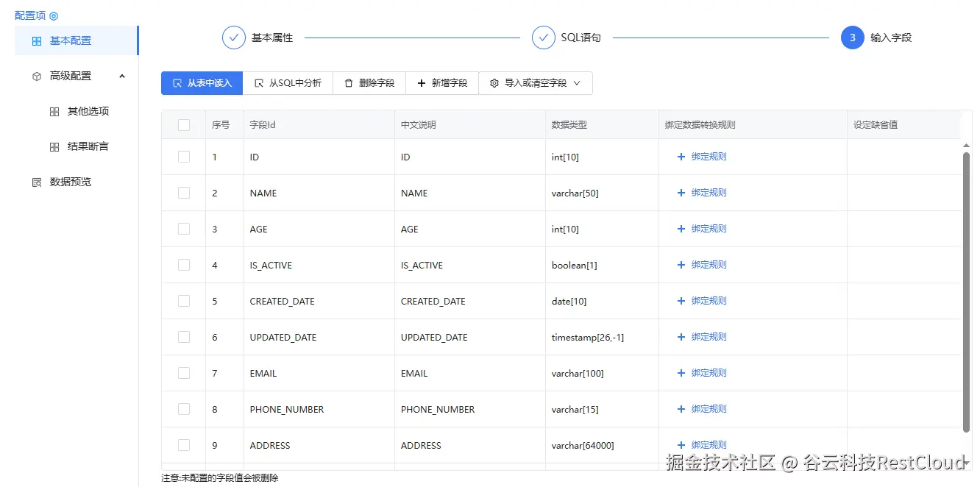The width and height of the screenshot is (980, 487).
Task: Check the box for row PHONE_NUMBER
Action: [x=184, y=409]
